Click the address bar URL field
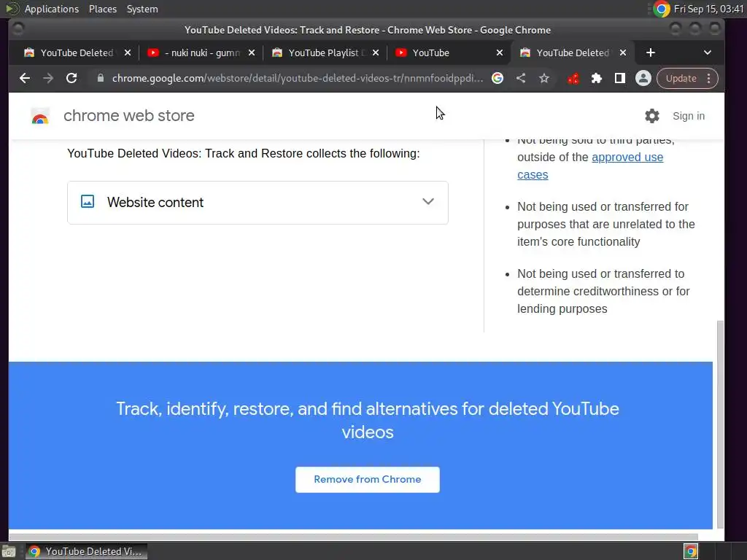 298,78
